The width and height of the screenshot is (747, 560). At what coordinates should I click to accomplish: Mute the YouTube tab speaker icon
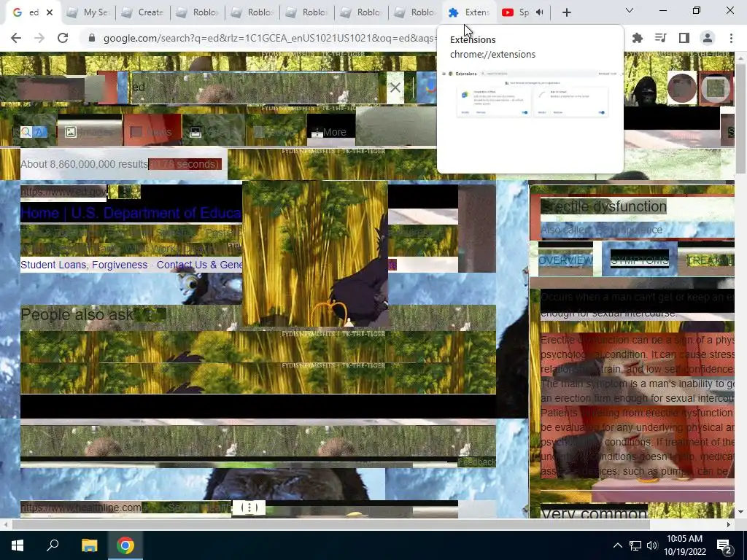click(x=539, y=12)
